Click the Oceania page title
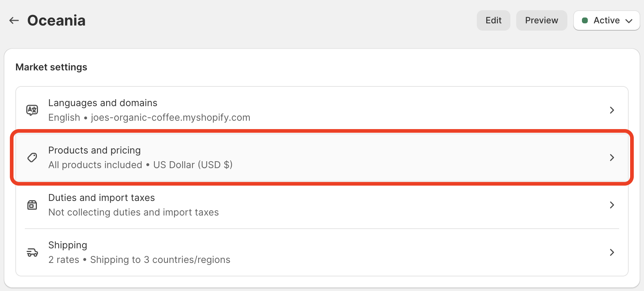The width and height of the screenshot is (644, 291). click(x=57, y=20)
